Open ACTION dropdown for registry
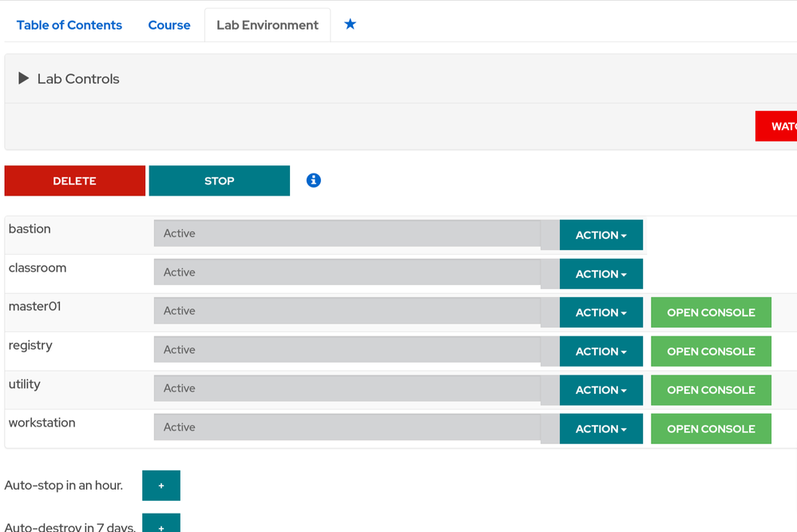Image resolution: width=797 pixels, height=532 pixels. 601,351
